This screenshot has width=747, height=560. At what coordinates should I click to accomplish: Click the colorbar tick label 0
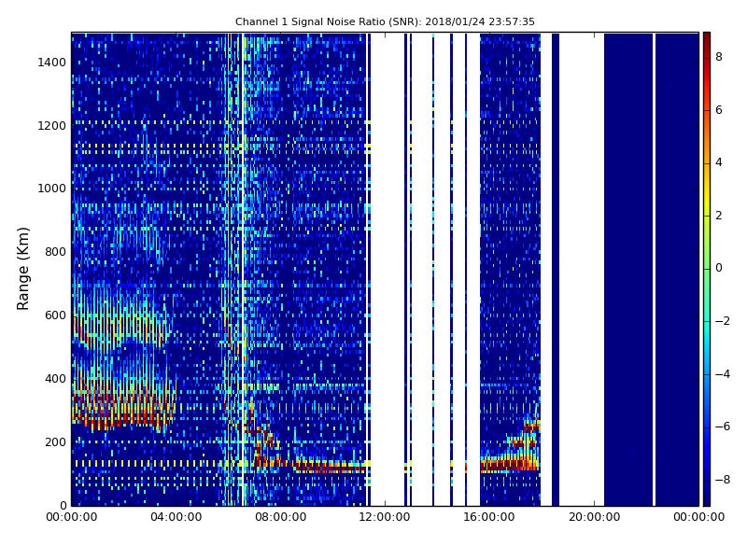coord(719,268)
